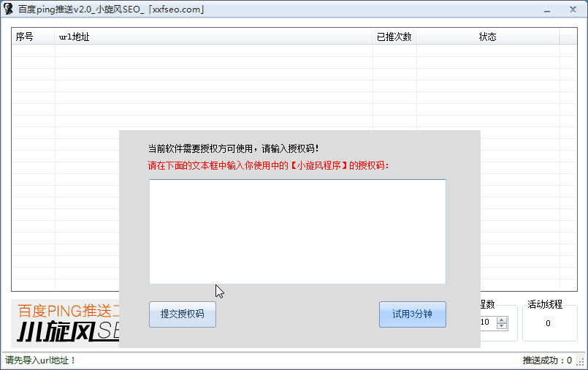This screenshot has width=588, height=370.
Task: Start the 试用3分钟 trial button
Action: click(413, 314)
